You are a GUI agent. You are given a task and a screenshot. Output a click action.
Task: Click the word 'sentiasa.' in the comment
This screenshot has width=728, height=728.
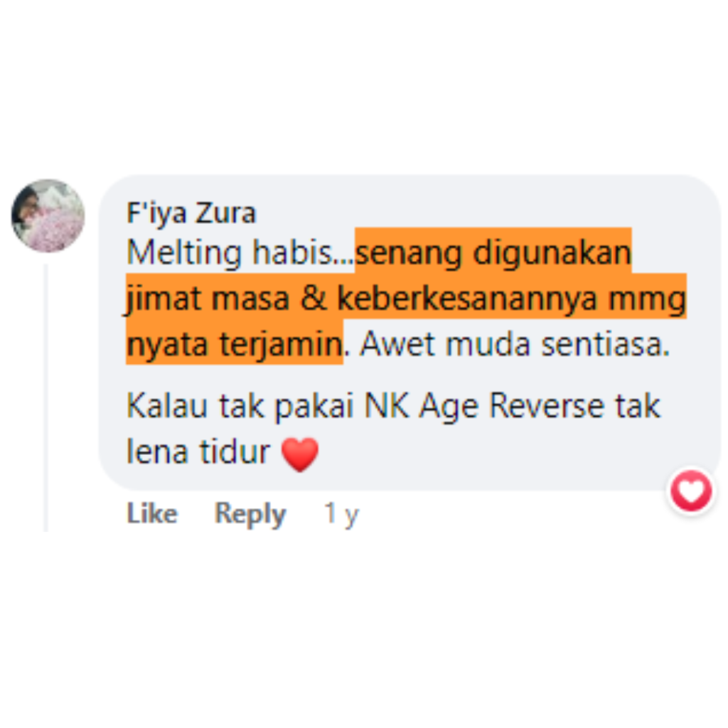point(606,345)
